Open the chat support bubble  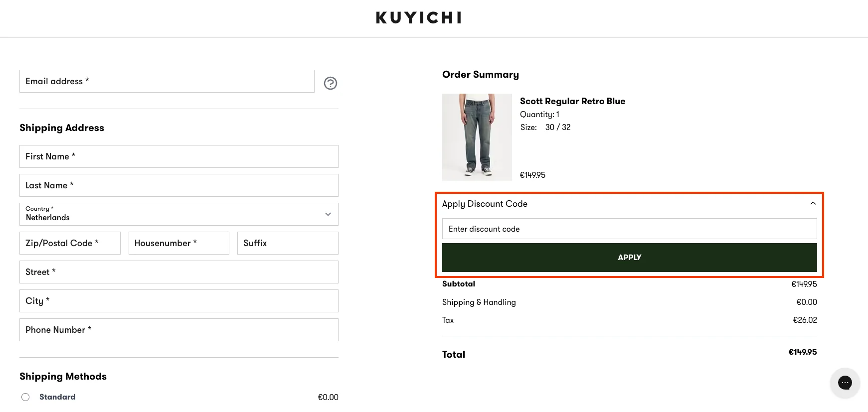(845, 383)
